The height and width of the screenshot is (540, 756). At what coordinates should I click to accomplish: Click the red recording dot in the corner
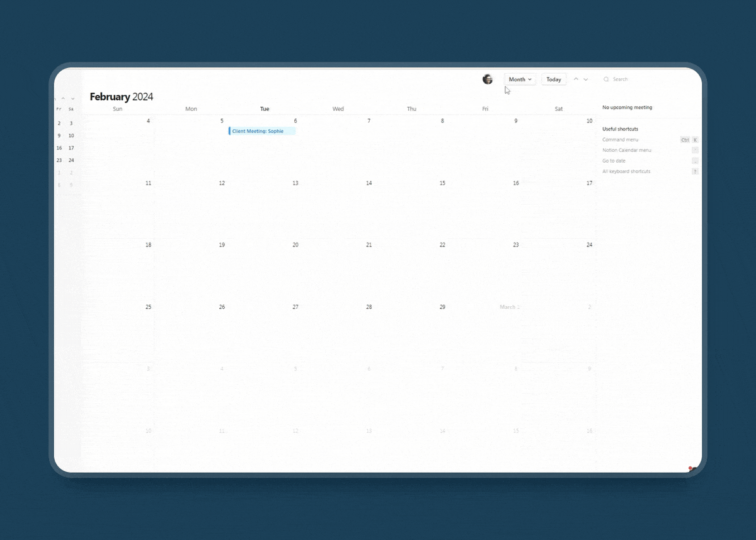690,468
